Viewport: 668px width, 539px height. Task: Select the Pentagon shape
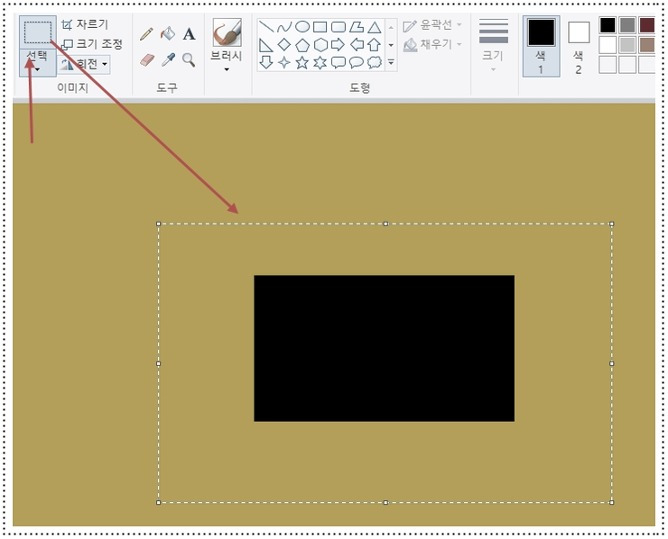click(x=302, y=45)
